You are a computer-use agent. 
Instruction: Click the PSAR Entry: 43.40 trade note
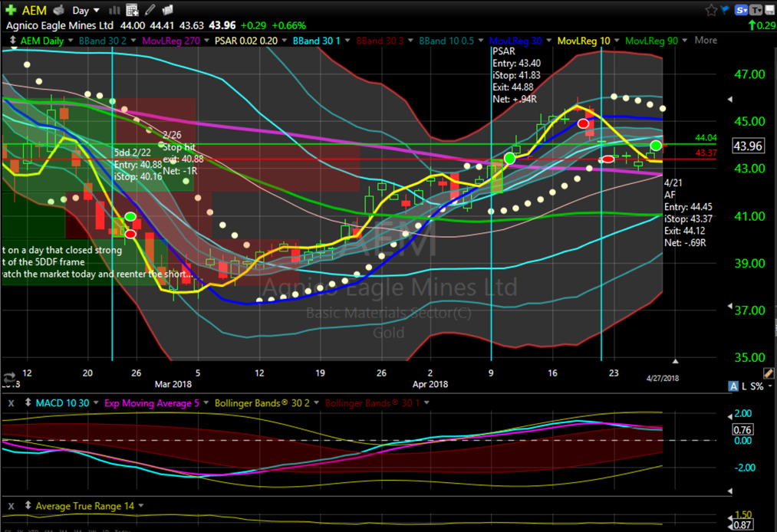point(516,75)
